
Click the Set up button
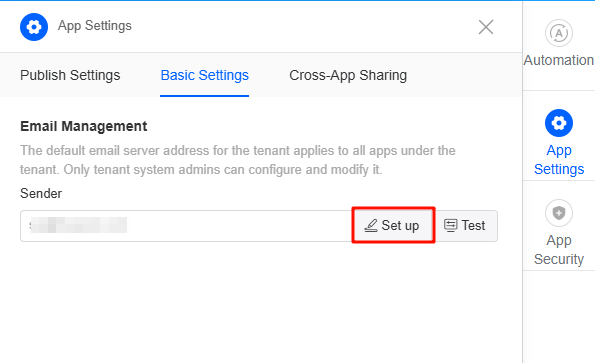pos(393,225)
